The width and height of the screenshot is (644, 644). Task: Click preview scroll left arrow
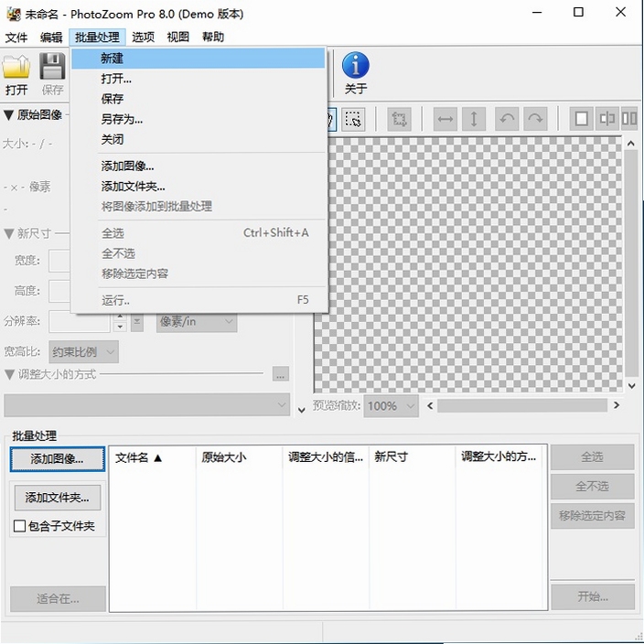click(430, 406)
